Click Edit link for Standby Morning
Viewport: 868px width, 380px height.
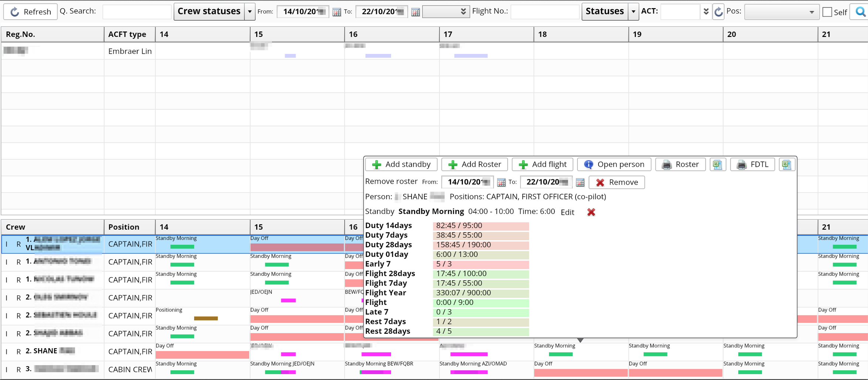tap(567, 212)
